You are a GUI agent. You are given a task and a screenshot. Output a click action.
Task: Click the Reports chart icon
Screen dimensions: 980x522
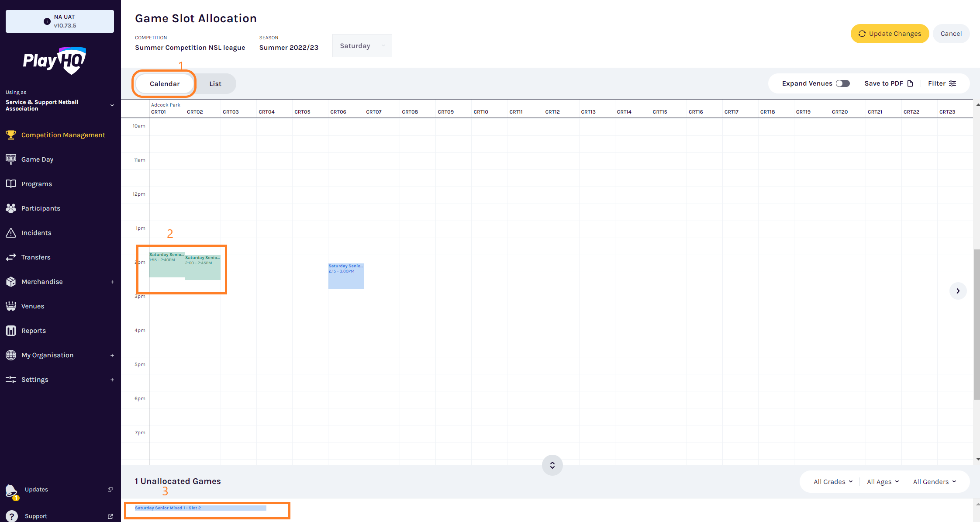pos(11,331)
